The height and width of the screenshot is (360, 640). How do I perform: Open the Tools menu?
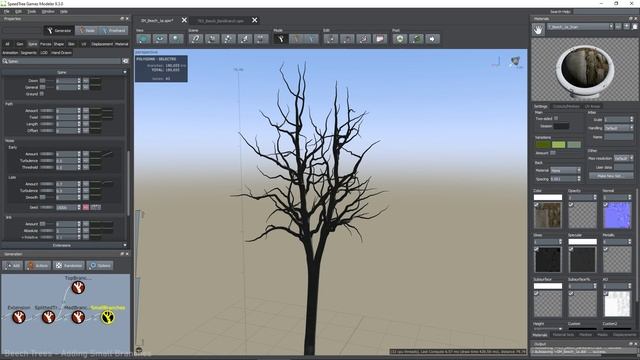(31, 11)
